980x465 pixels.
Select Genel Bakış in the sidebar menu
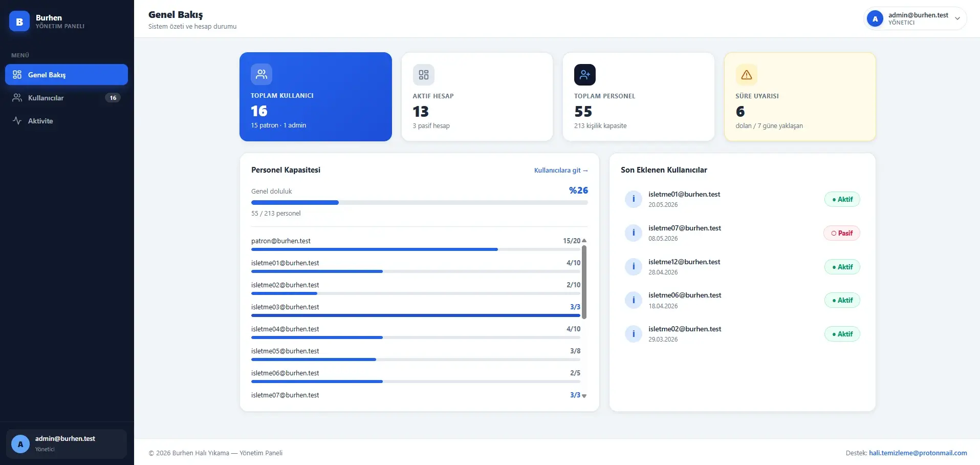[67, 75]
